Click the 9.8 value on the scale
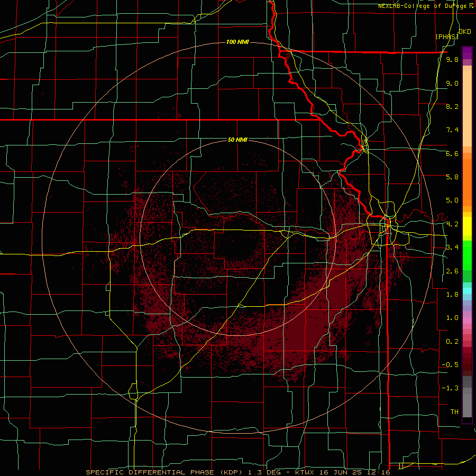Viewport: 476px width, 476px height. click(452, 60)
